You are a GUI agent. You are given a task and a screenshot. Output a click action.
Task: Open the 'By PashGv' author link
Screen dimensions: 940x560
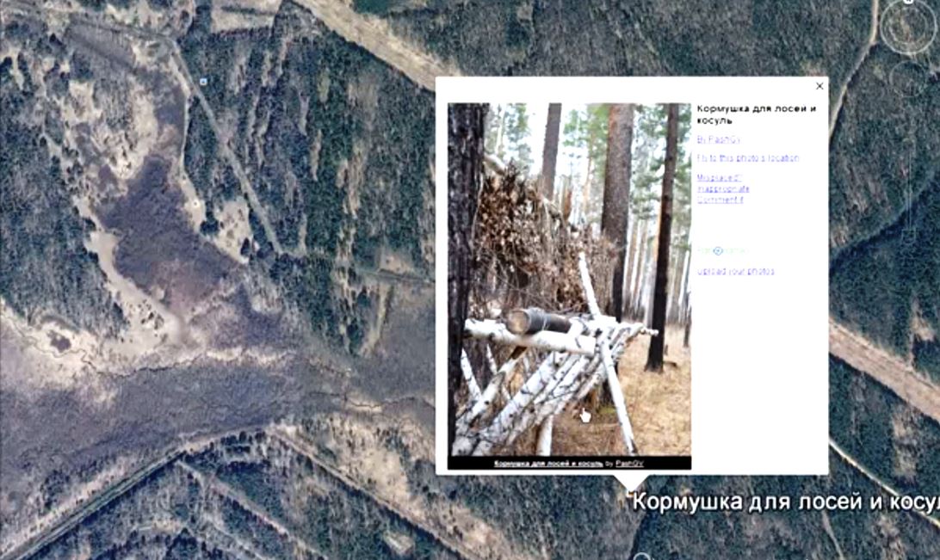coord(718,139)
